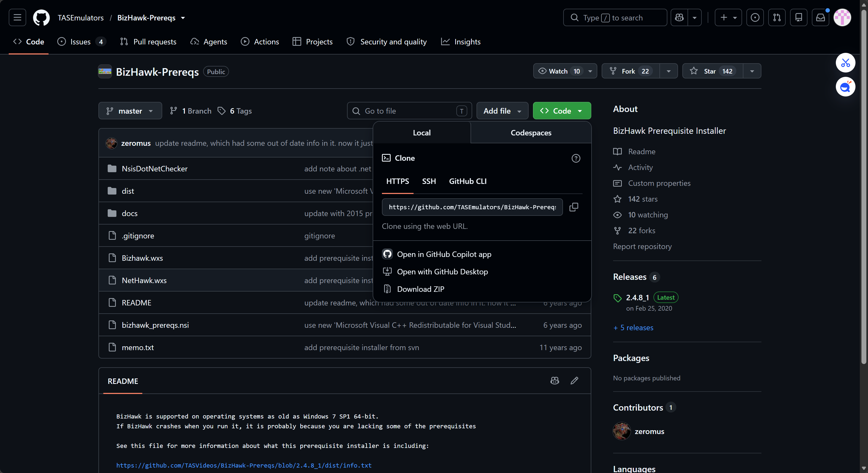Open the Copilot chat icon in header

tap(679, 17)
